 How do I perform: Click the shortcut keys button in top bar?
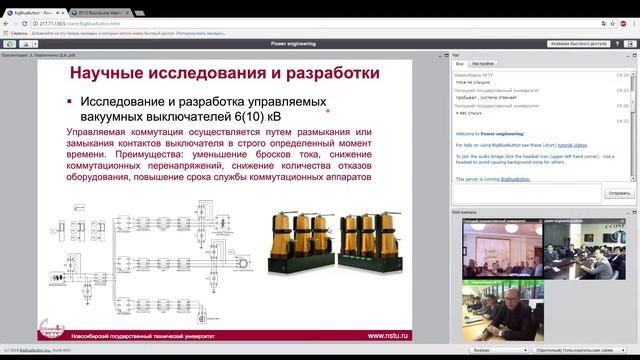click(x=578, y=44)
